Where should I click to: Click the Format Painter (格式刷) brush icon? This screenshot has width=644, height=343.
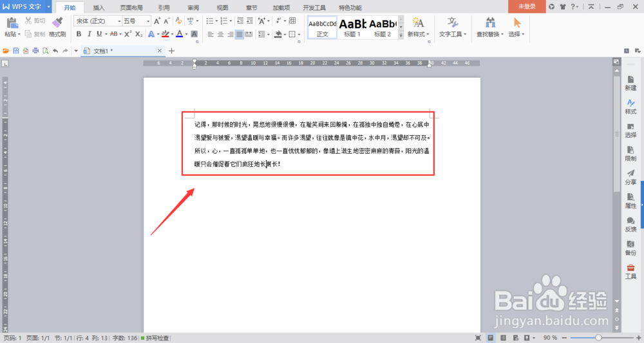(57, 22)
